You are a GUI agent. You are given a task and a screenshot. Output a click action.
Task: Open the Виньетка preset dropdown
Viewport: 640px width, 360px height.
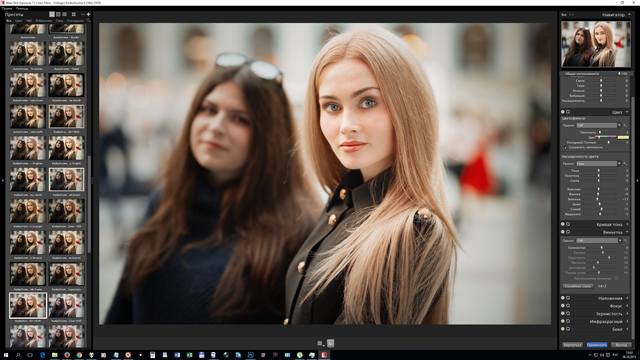598,241
